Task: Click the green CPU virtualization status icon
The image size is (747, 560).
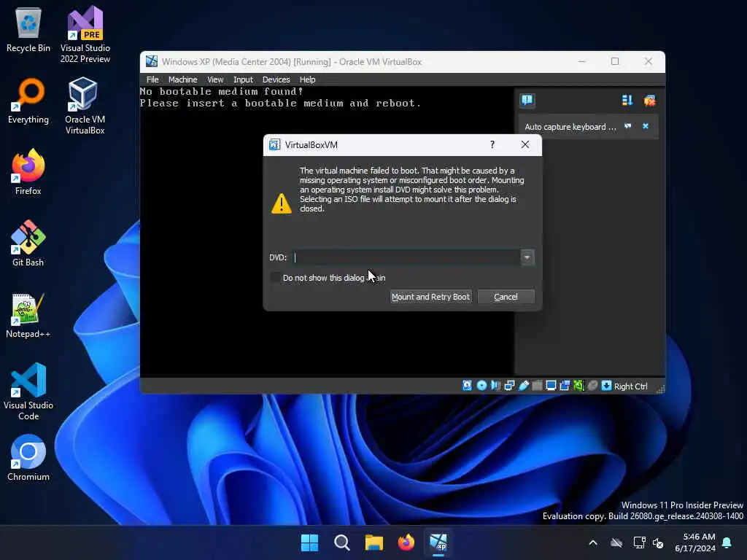Action: [x=578, y=386]
